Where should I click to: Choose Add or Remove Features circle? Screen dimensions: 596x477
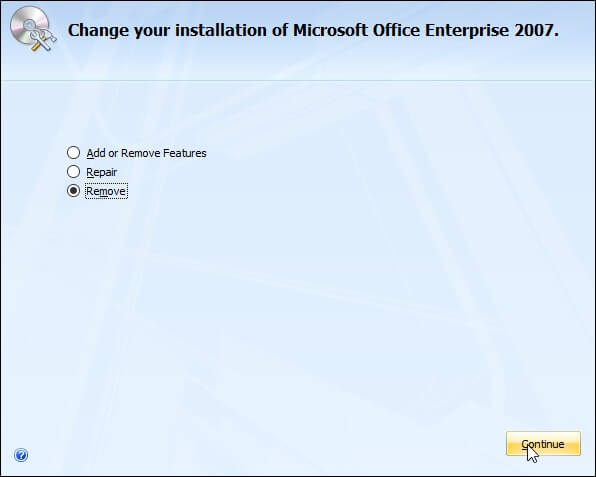pos(73,152)
